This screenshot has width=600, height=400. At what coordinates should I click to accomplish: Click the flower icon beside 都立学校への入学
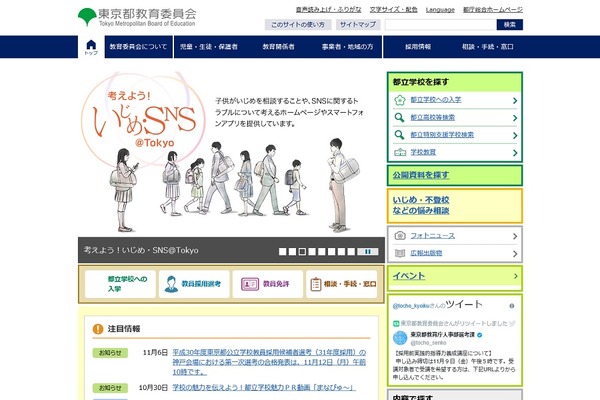click(399, 100)
